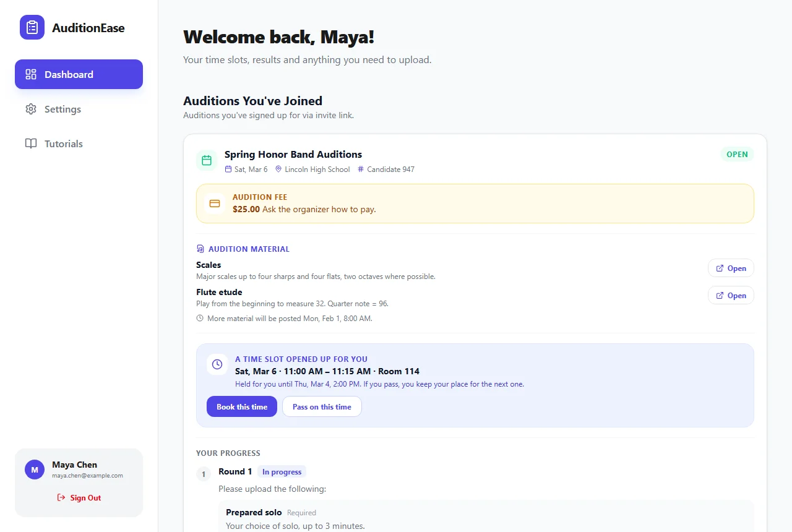Click the Sat, Mar 6 11:00 AM slot text
Image resolution: width=792 pixels, height=532 pixels.
(327, 371)
